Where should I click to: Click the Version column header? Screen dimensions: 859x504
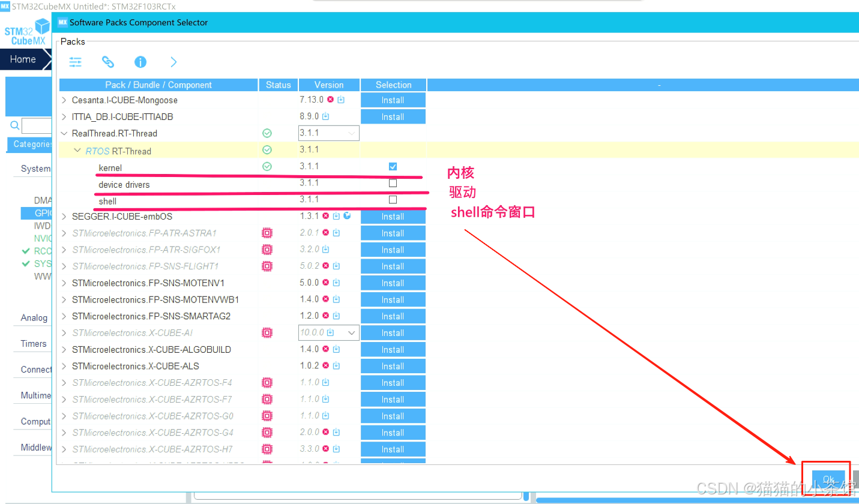point(329,85)
